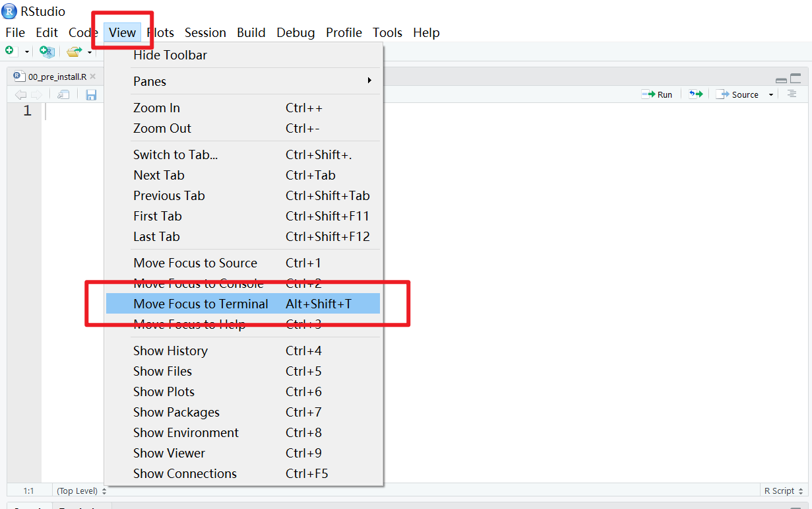Run the current line with Run button
This screenshot has height=509, width=812.
click(x=657, y=94)
